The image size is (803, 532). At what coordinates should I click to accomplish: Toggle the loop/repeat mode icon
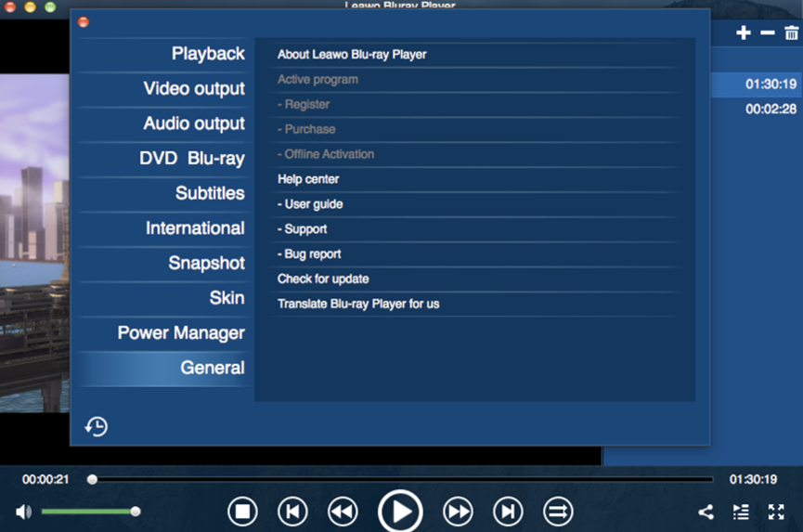pyautogui.click(x=558, y=511)
